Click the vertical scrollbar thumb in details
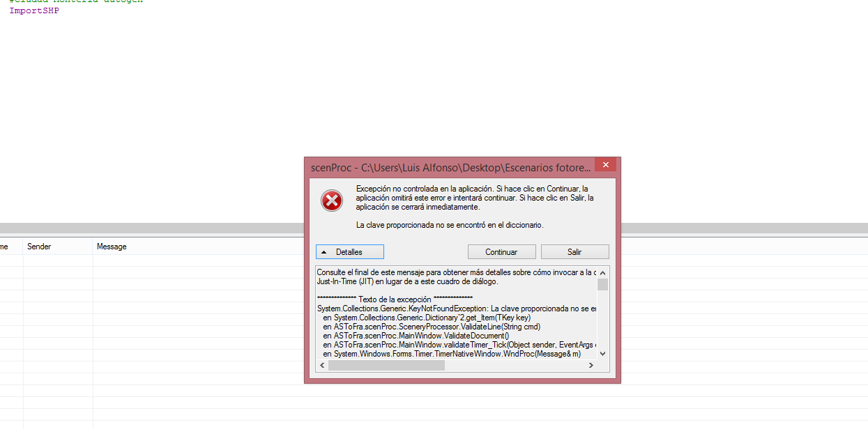The width and height of the screenshot is (868, 429). pyautogui.click(x=602, y=284)
